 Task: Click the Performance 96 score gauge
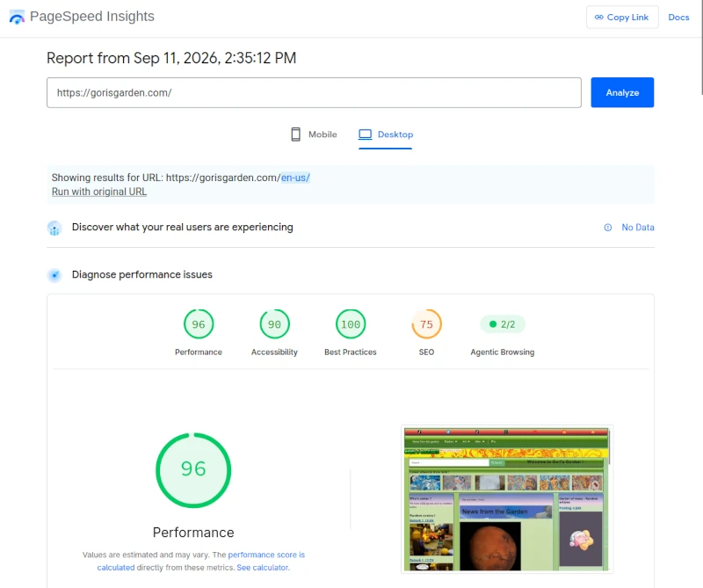199,324
